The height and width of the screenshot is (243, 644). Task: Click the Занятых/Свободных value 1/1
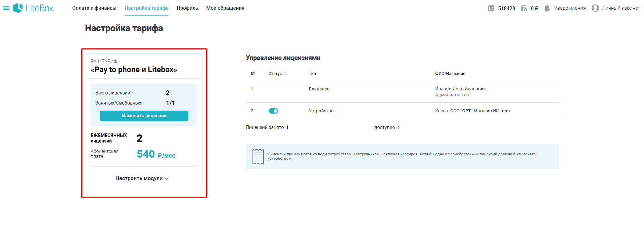pos(170,103)
